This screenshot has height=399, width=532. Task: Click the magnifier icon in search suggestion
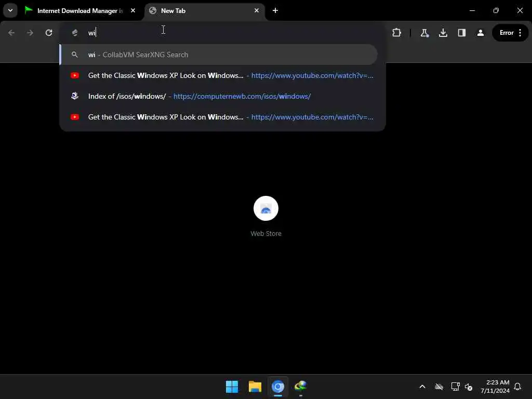75,55
